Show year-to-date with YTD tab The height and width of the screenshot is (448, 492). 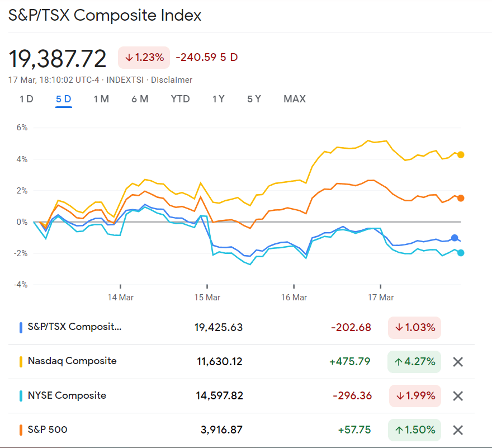[x=180, y=99]
